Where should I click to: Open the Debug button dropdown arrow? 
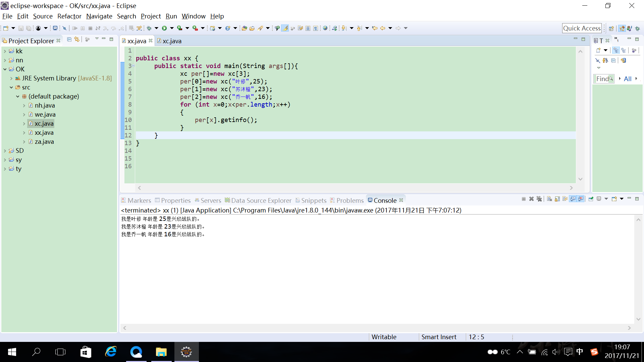pos(156,28)
